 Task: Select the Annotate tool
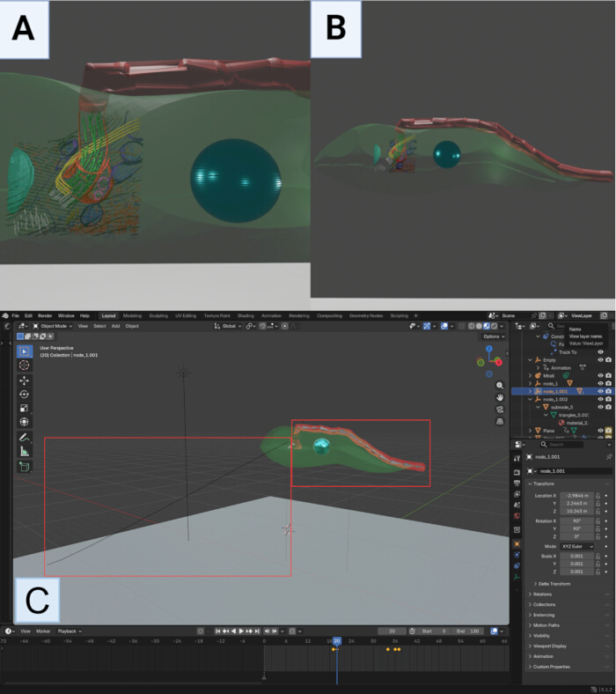click(x=25, y=438)
